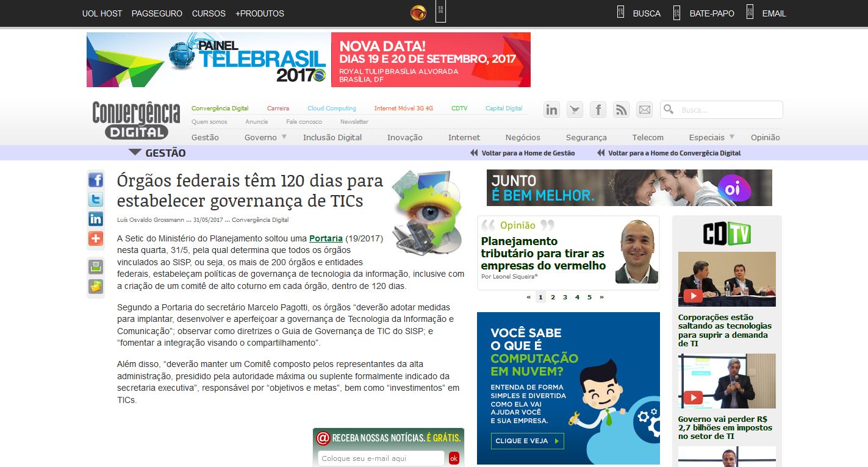Screen dimensions: 868x467
Task: Go to opinion page 2
Action: [553, 298]
